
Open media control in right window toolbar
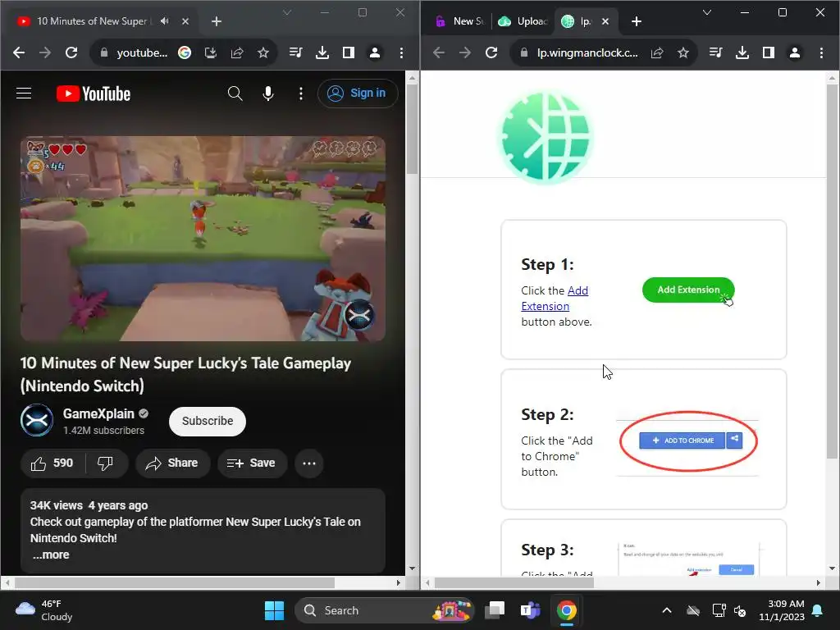pyautogui.click(x=715, y=52)
